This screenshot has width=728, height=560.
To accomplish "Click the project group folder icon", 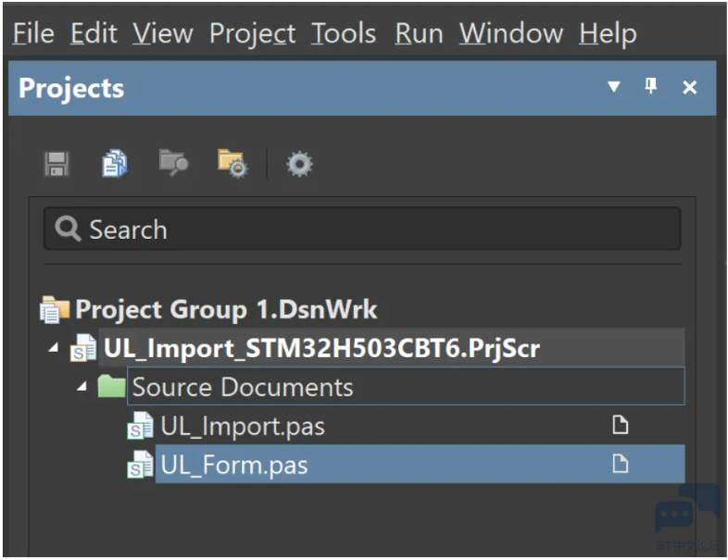I will [x=55, y=309].
